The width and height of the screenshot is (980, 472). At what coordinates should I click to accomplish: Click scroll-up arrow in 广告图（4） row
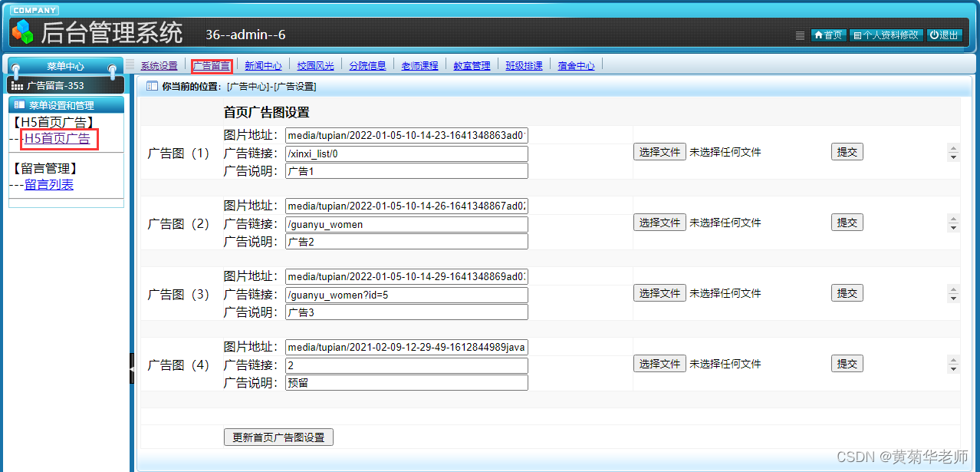(x=953, y=359)
